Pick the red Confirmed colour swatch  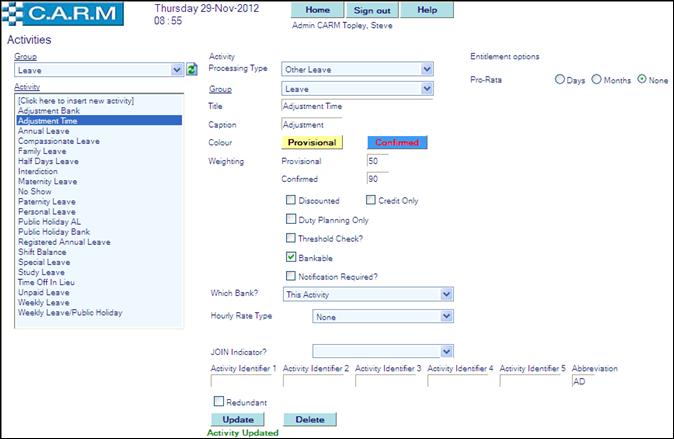[397, 142]
